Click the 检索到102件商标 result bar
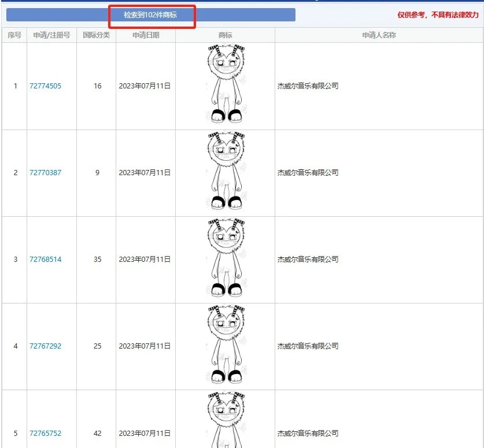Image resolution: width=484 pixels, height=448 pixels. [x=150, y=15]
